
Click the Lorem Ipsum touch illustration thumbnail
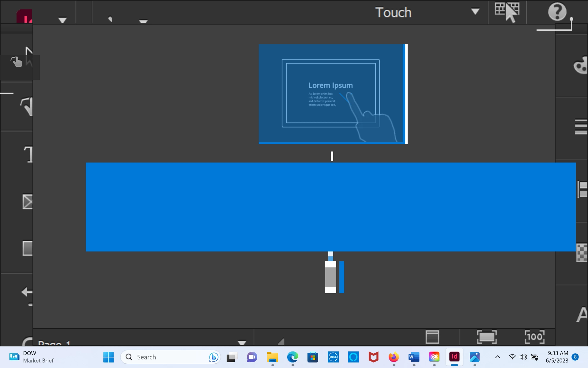331,94
